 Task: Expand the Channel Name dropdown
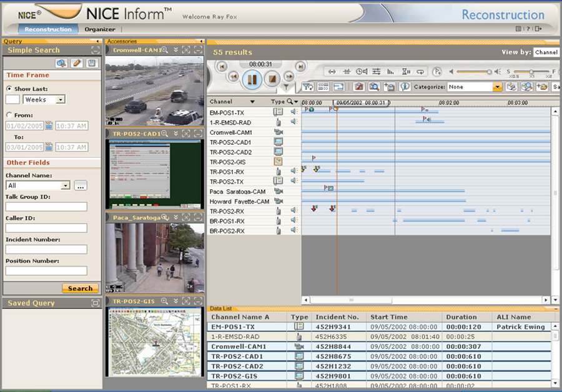coord(66,185)
